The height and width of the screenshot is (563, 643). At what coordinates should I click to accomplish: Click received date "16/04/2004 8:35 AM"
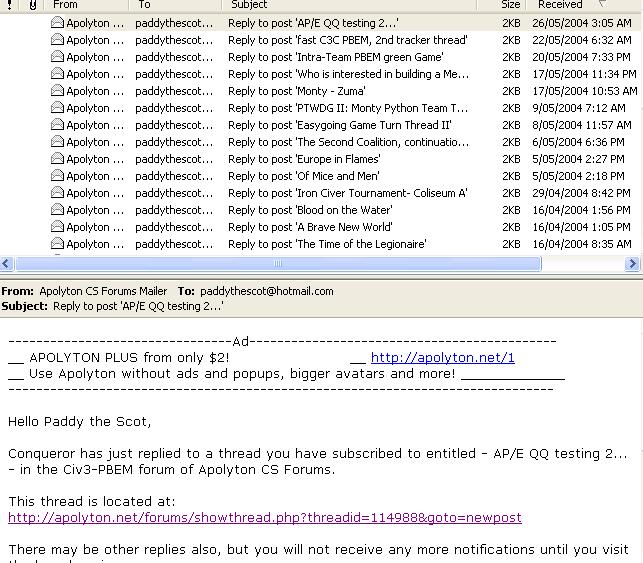582,244
